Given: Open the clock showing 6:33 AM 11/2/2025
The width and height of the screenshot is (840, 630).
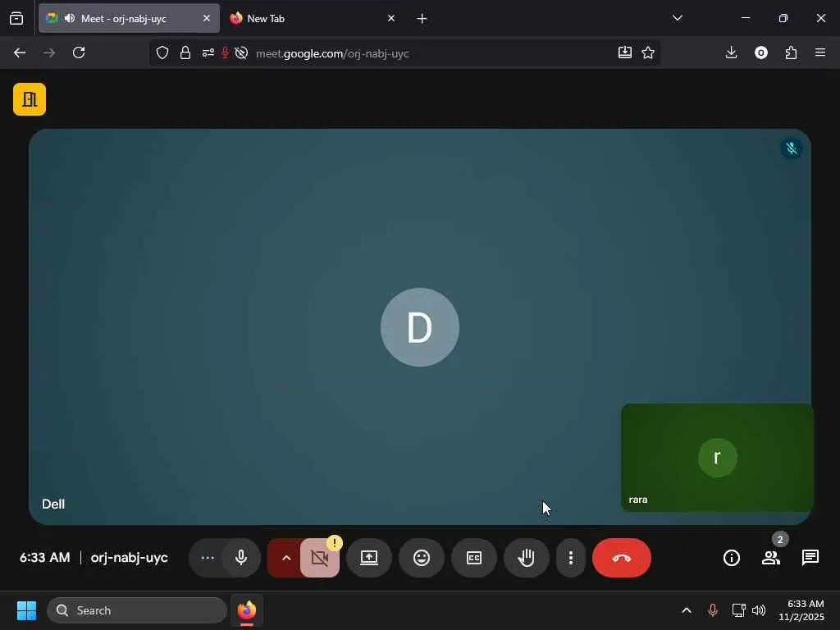Looking at the screenshot, I should [x=801, y=610].
